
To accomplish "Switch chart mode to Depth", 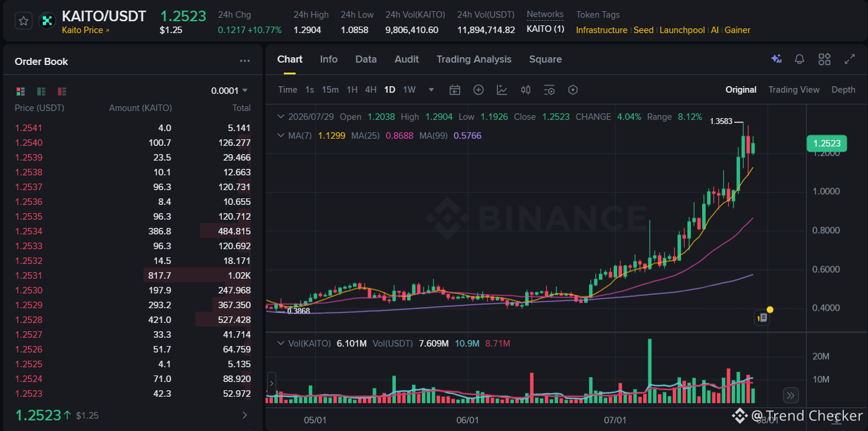I will point(843,90).
